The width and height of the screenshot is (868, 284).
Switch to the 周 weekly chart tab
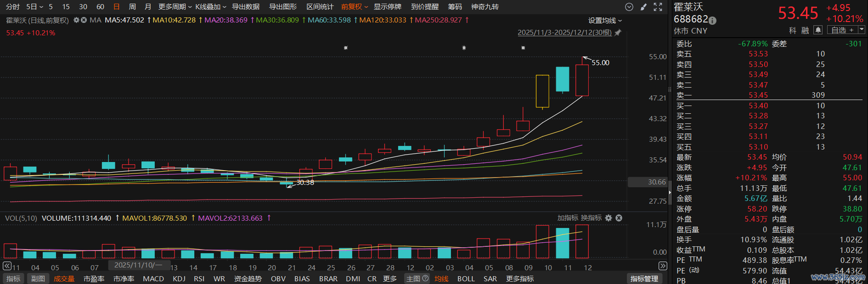pos(132,7)
